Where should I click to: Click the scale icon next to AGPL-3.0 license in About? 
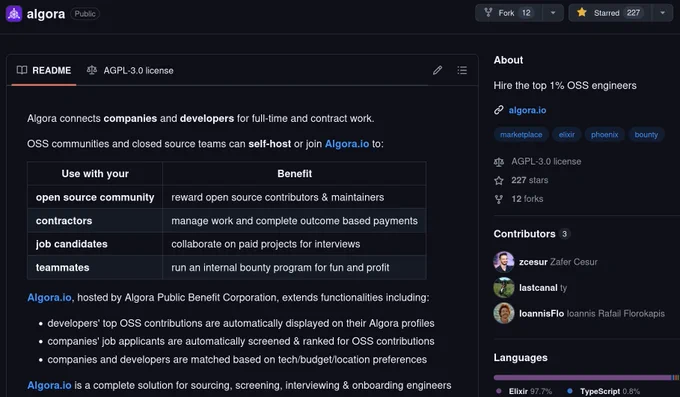pos(499,162)
